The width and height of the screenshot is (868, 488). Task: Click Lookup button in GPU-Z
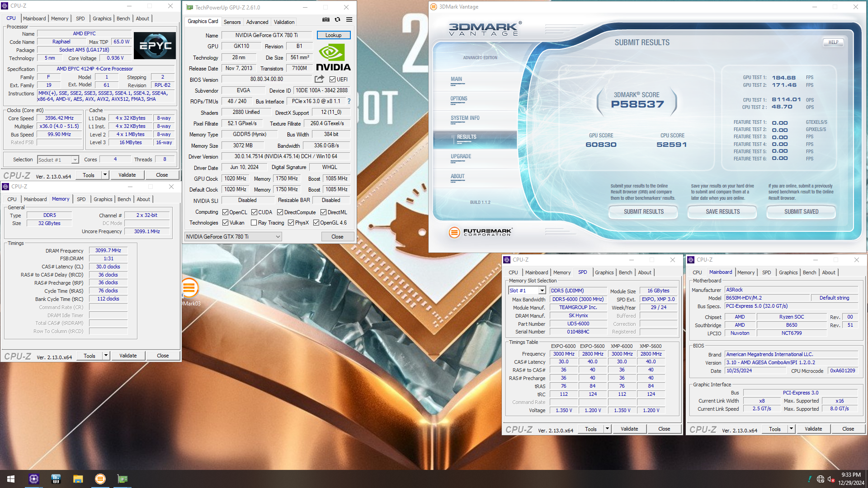pyautogui.click(x=334, y=35)
